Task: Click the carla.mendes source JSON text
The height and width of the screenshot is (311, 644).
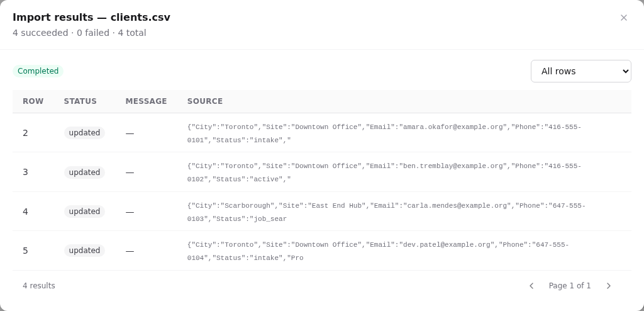Action: coord(387,212)
